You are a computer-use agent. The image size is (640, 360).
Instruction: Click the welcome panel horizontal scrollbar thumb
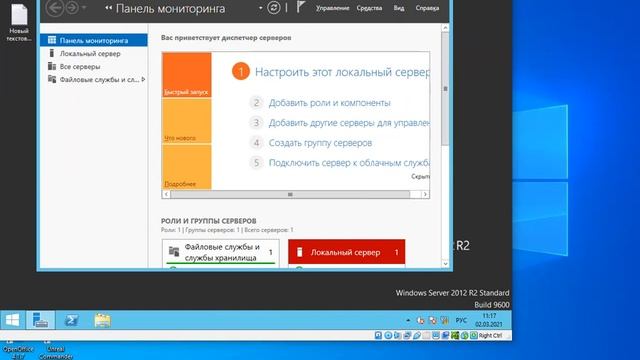pos(290,194)
